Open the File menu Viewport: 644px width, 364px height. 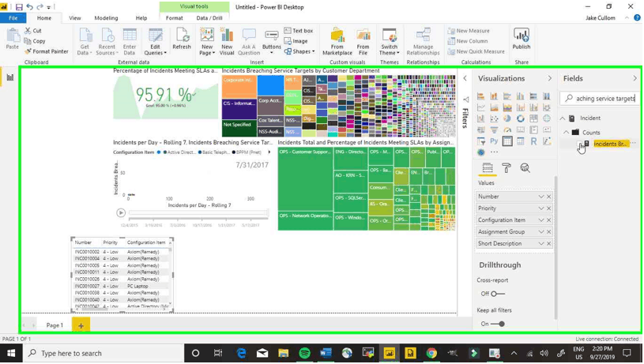click(x=13, y=18)
